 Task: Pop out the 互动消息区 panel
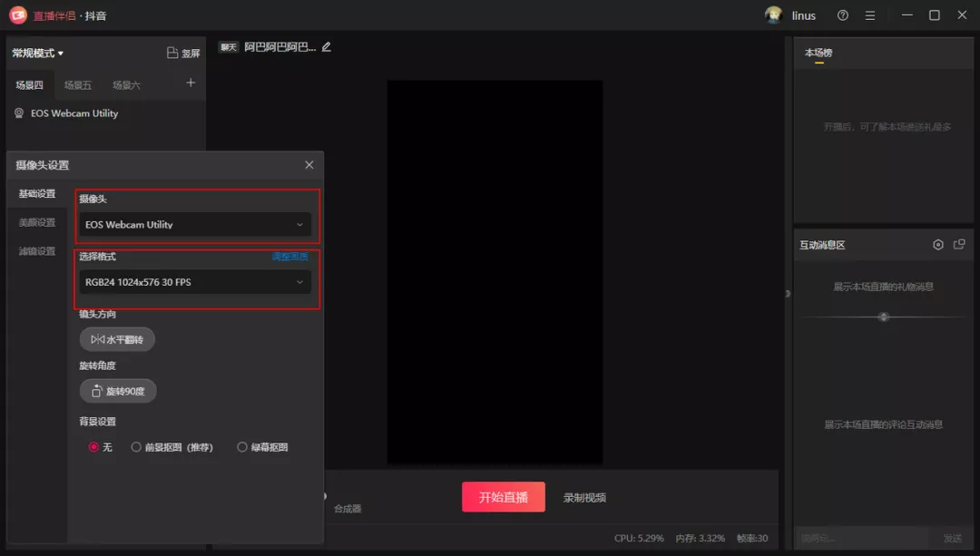click(x=959, y=244)
